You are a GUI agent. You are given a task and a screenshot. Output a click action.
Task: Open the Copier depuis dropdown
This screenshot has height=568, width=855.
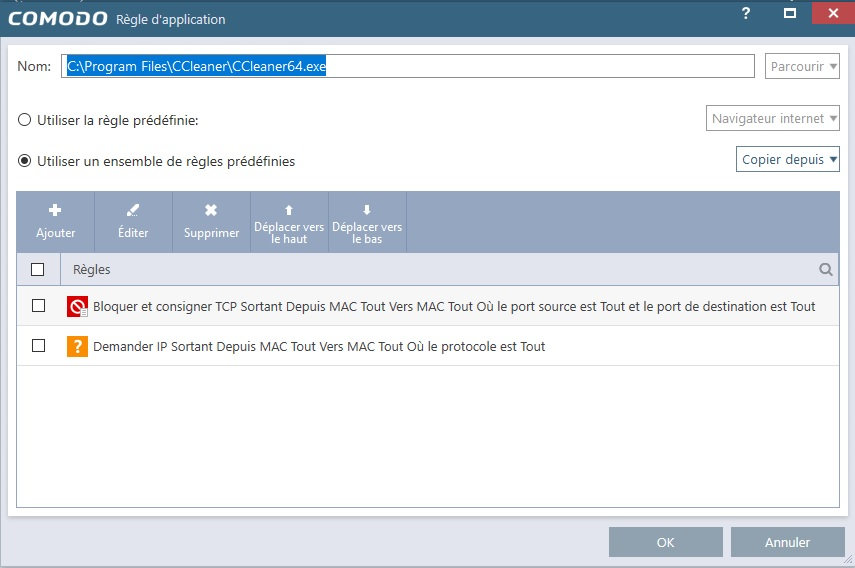(787, 159)
